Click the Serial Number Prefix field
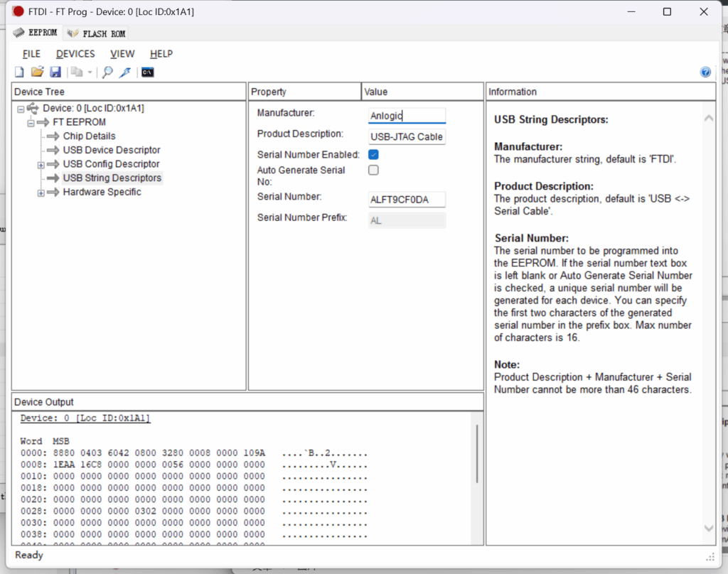Image resolution: width=728 pixels, height=574 pixels. point(407,220)
